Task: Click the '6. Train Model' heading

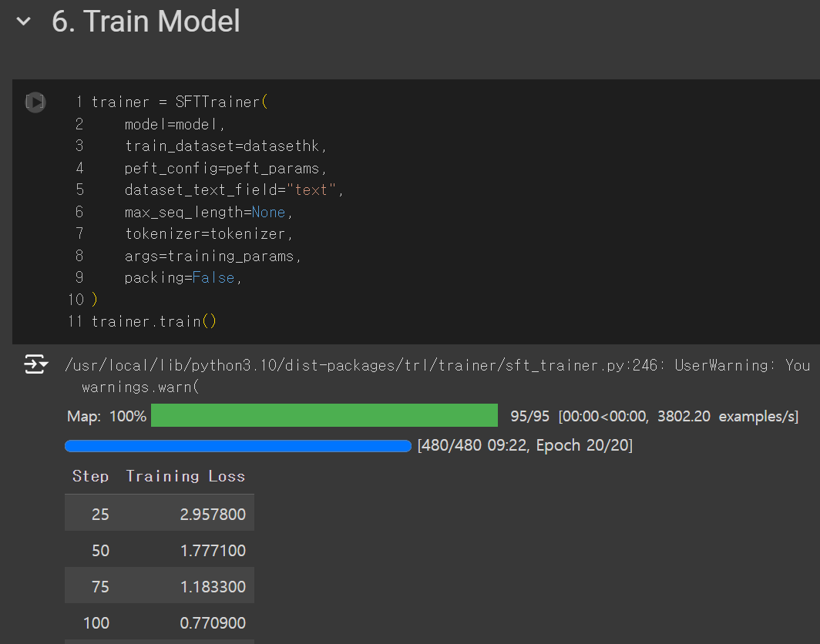Action: [x=146, y=22]
